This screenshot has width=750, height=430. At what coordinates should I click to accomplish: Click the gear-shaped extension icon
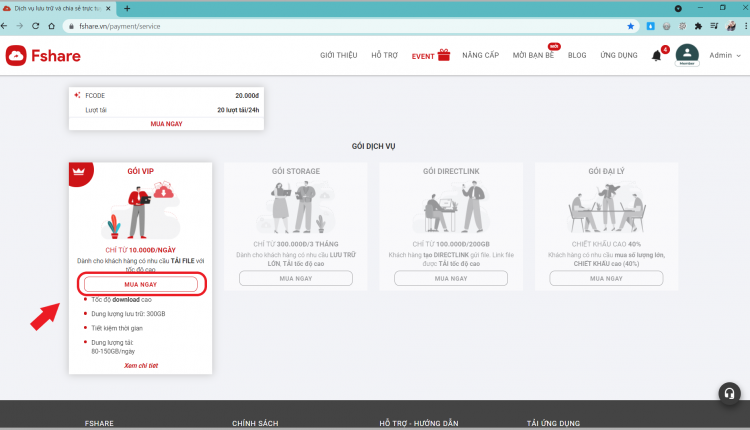pos(683,26)
